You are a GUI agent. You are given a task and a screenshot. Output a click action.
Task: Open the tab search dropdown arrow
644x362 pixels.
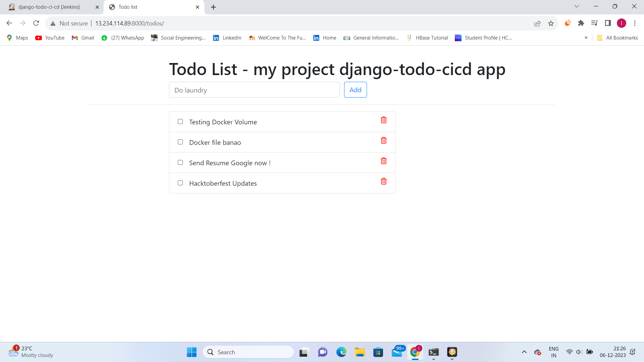coord(577,6)
